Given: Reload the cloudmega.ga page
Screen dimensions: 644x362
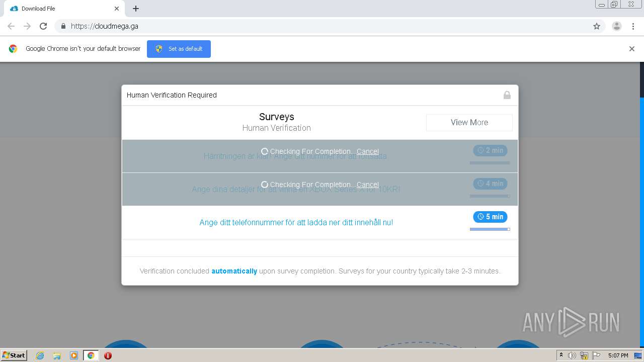Looking at the screenshot, I should pyautogui.click(x=43, y=26).
